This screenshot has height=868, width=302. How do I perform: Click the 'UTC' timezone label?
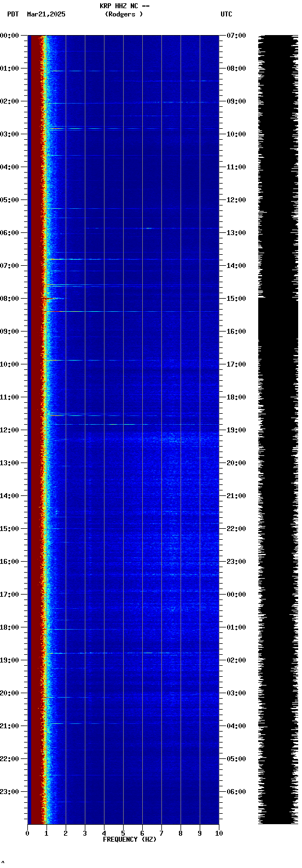226,14
